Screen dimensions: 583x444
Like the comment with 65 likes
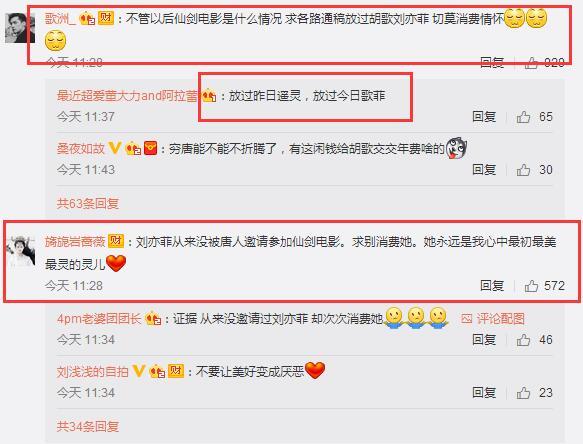click(523, 117)
